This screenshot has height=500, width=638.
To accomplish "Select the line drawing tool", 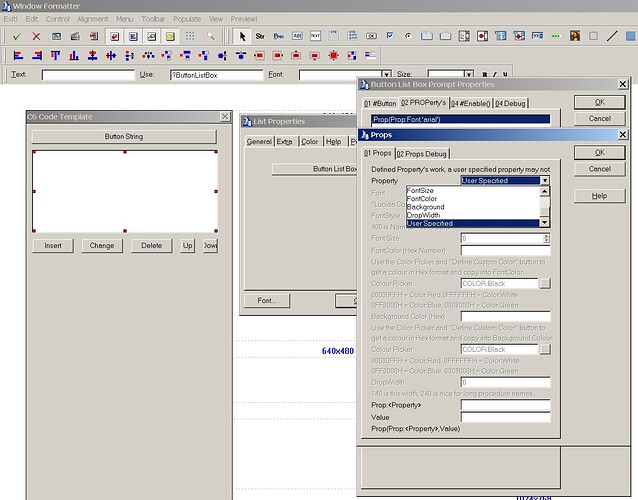I will (612, 36).
